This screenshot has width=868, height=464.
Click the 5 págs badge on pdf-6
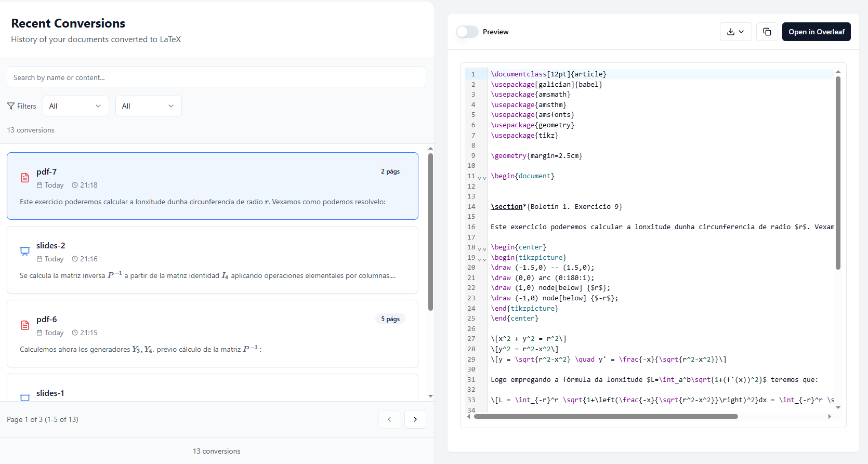click(x=390, y=319)
